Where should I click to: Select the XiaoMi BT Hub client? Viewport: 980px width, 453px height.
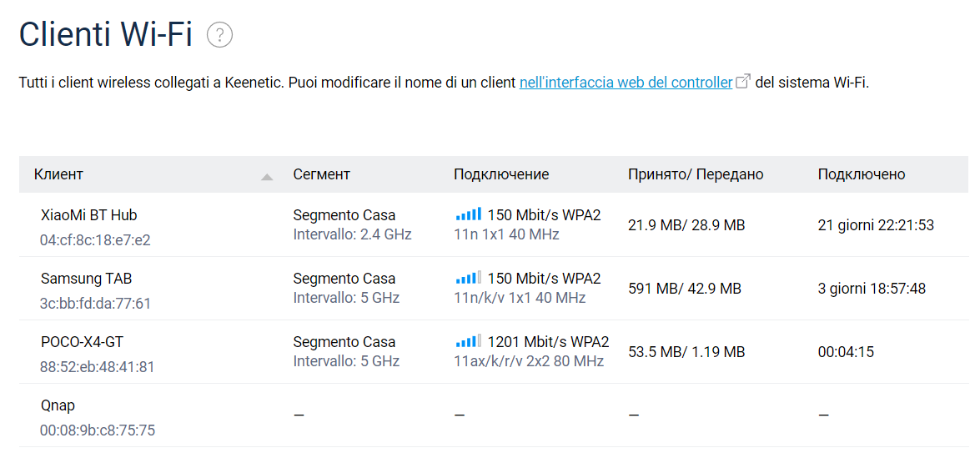[88, 214]
